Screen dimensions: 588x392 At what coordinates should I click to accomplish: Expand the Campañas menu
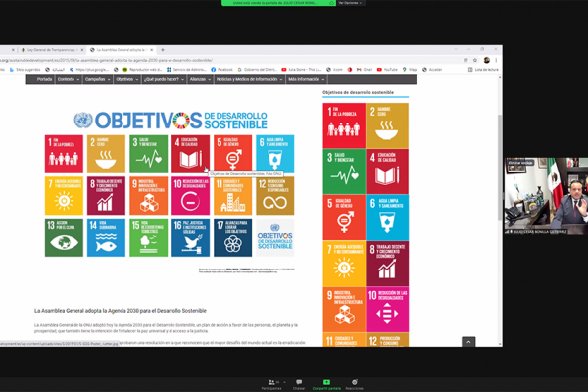(97, 79)
